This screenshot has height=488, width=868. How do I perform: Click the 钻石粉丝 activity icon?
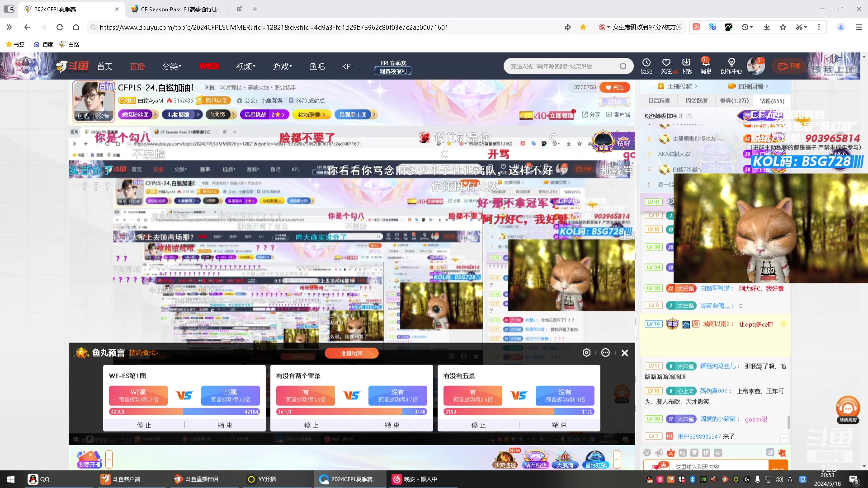tap(535, 459)
